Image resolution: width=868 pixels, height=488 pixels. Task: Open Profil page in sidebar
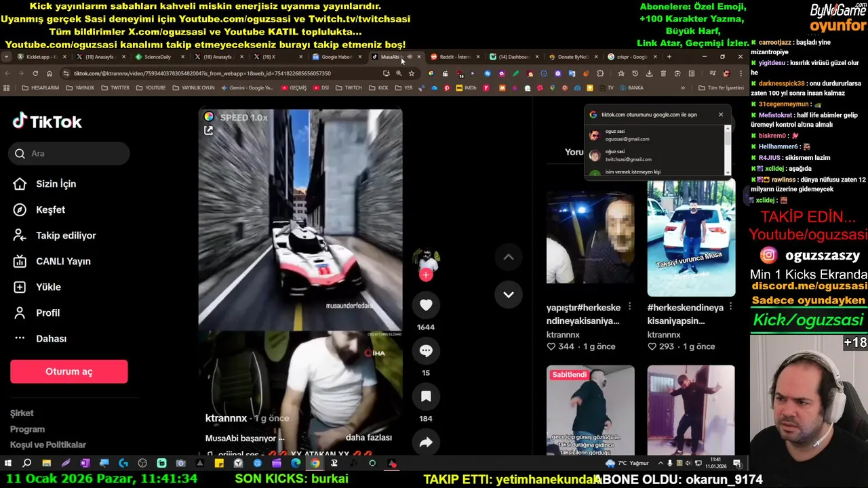coord(37,312)
